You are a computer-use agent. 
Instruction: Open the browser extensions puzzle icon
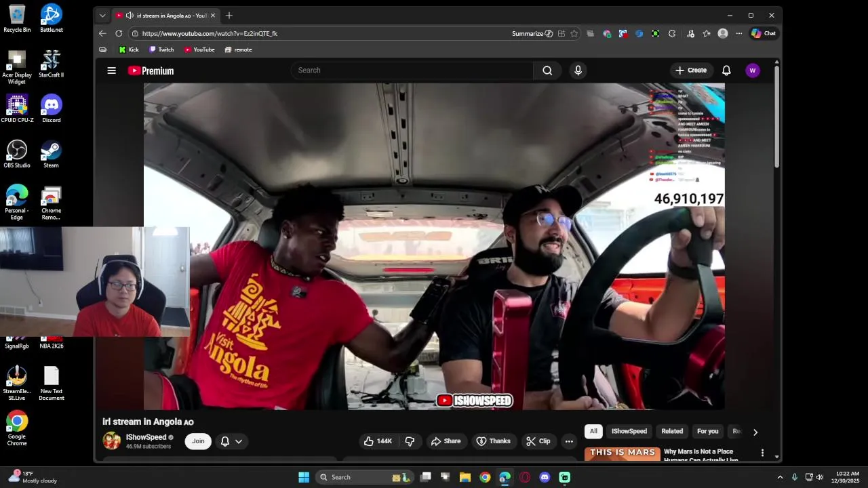pos(672,33)
